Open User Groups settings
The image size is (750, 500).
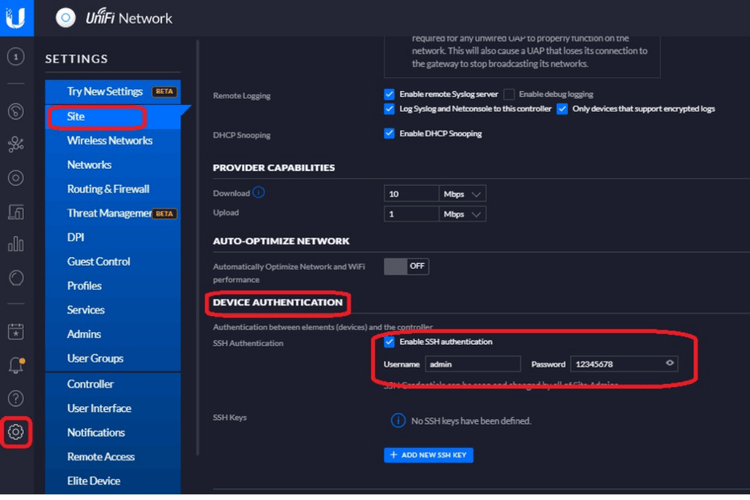113,358
